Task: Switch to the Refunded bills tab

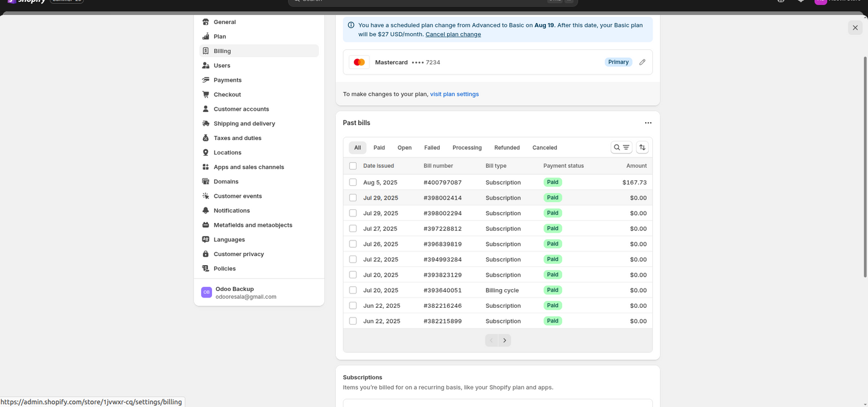Action: 506,147
